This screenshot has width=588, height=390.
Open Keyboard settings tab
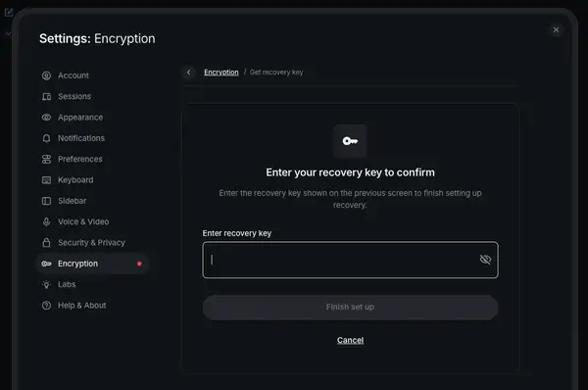(92, 180)
